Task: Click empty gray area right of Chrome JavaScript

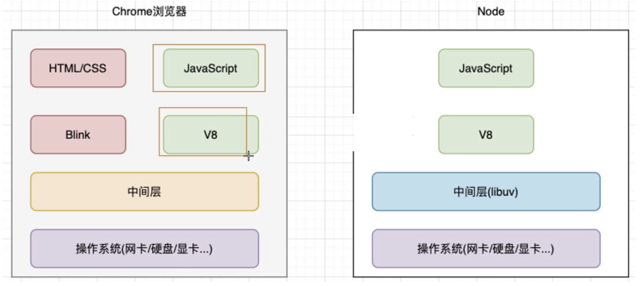Action: pyautogui.click(x=275, y=68)
